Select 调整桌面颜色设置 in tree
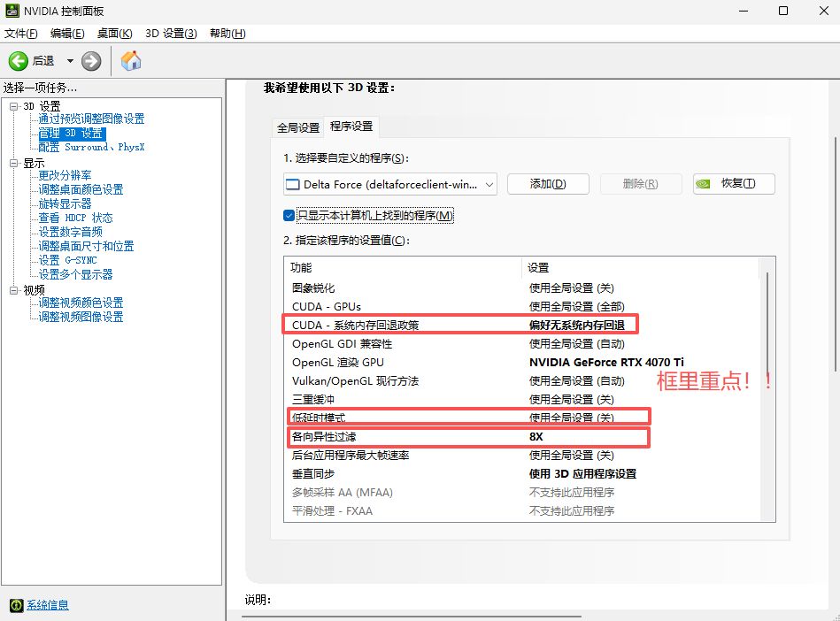The height and width of the screenshot is (621, 840). tap(81, 189)
